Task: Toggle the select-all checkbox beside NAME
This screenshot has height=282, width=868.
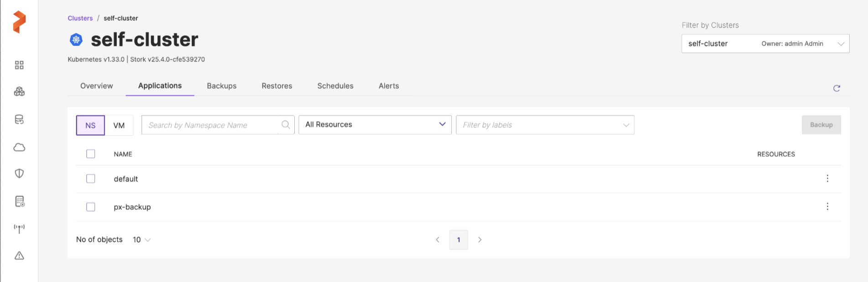Action: click(91, 154)
